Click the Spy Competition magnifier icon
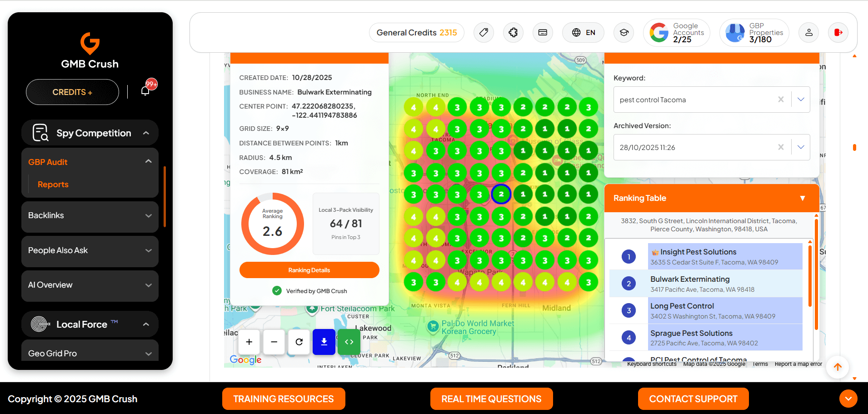Viewport: 868px width, 414px height. click(x=40, y=133)
